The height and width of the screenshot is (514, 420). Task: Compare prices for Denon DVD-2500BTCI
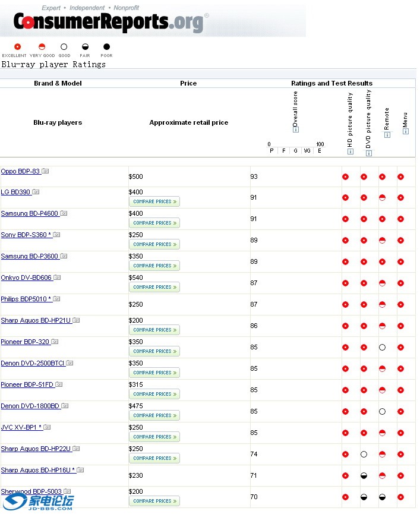point(154,373)
